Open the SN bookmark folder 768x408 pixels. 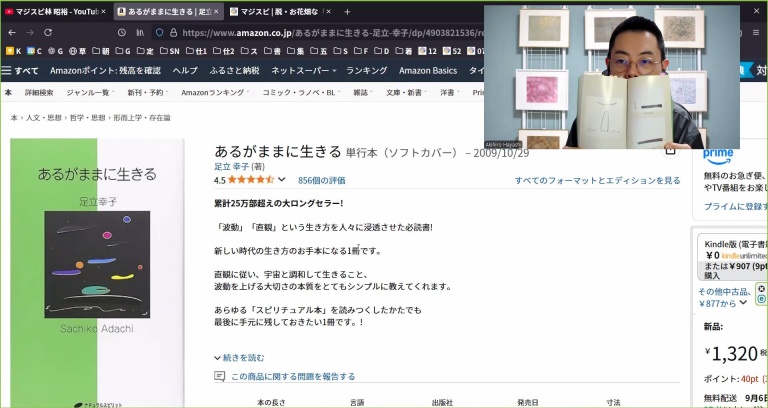169,51
